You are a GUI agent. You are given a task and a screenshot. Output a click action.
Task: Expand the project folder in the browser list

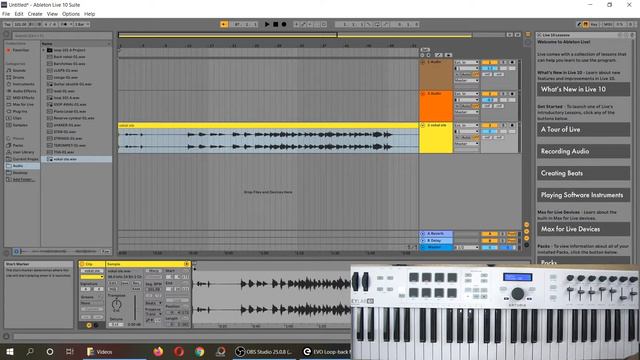[44, 50]
